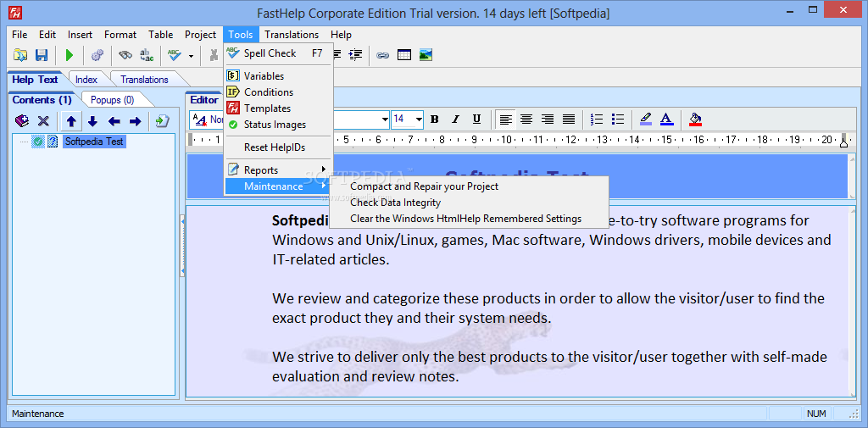Delete the topic with the X icon
The image size is (868, 428).
coord(43,121)
